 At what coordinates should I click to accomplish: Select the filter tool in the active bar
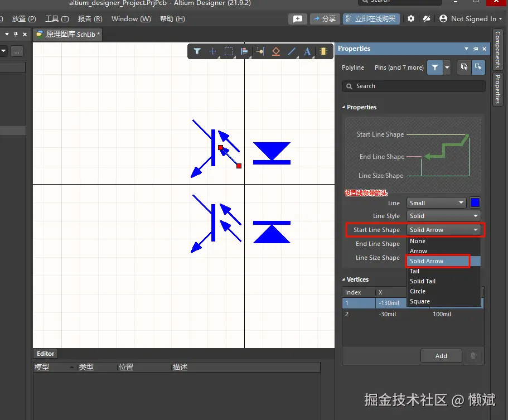click(197, 51)
